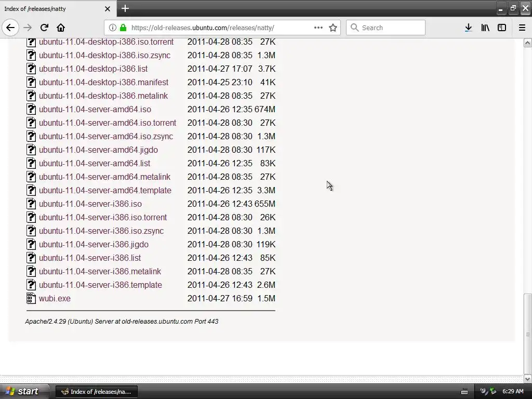532x399 pixels.
Task: Click the 6:29 AM system clock
Action: point(513,391)
